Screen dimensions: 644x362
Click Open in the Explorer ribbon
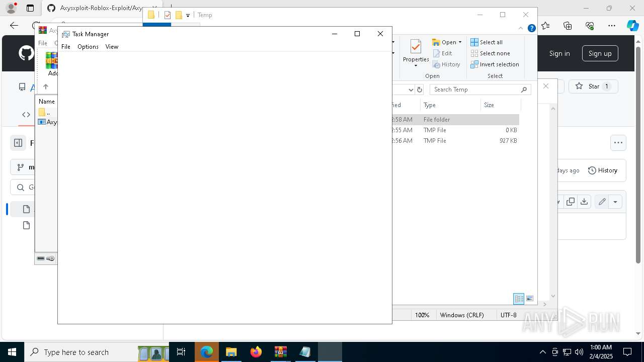[x=444, y=42]
